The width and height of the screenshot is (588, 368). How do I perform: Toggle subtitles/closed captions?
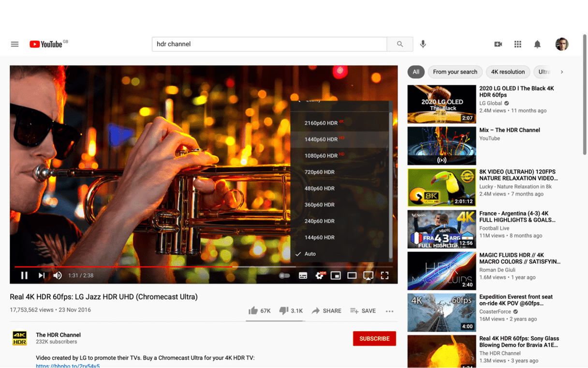[x=303, y=276]
